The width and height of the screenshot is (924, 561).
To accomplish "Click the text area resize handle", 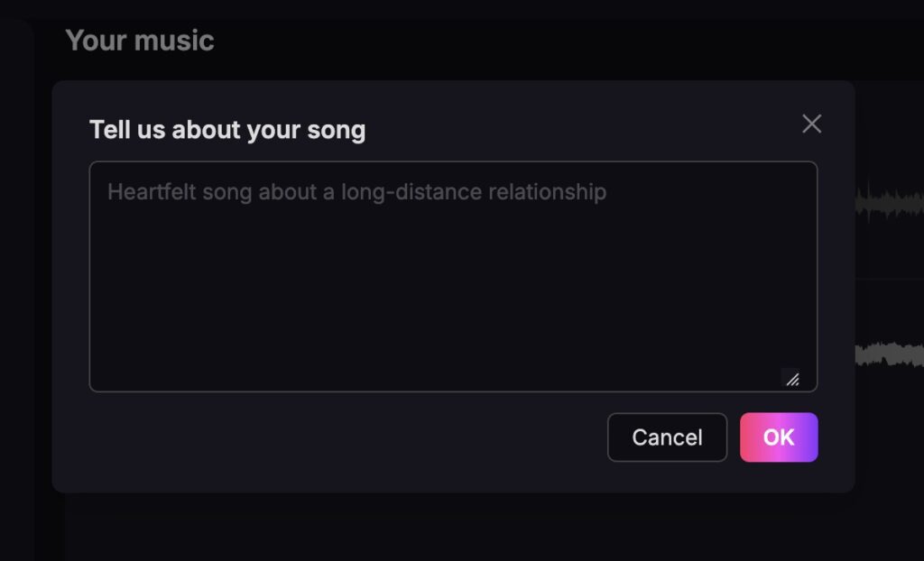I will (x=792, y=380).
